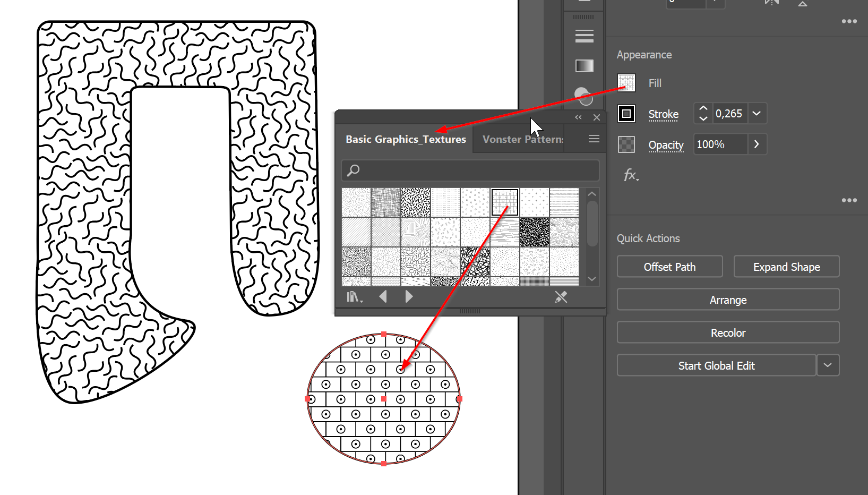868x495 pixels.
Task: Open the Stroke panel lines icon
Action: pyautogui.click(x=584, y=37)
